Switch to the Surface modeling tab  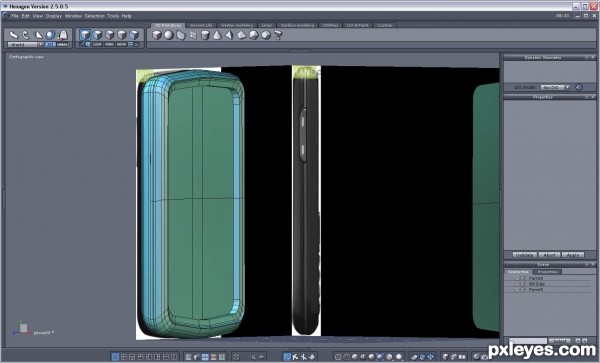[x=297, y=25]
